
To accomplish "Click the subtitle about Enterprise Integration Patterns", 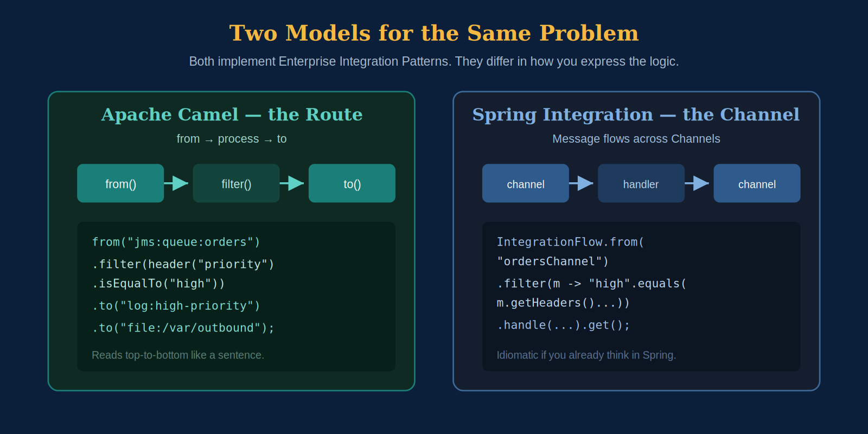I will (x=434, y=61).
